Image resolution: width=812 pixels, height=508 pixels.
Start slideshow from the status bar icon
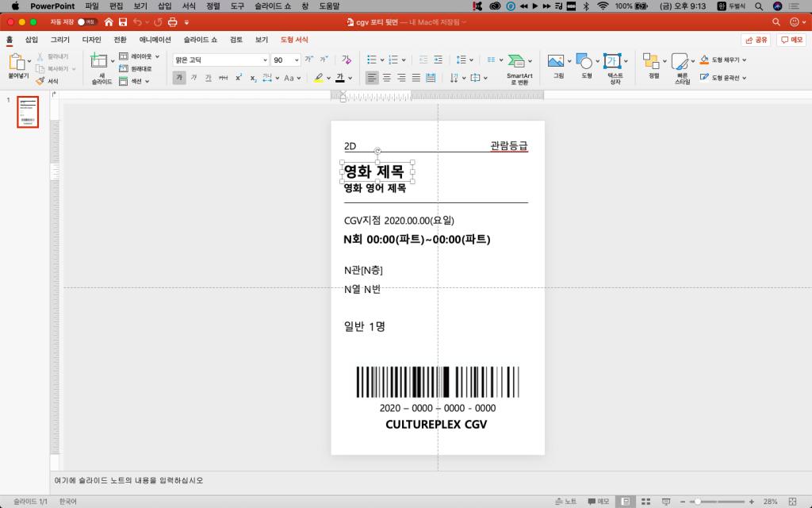666,502
